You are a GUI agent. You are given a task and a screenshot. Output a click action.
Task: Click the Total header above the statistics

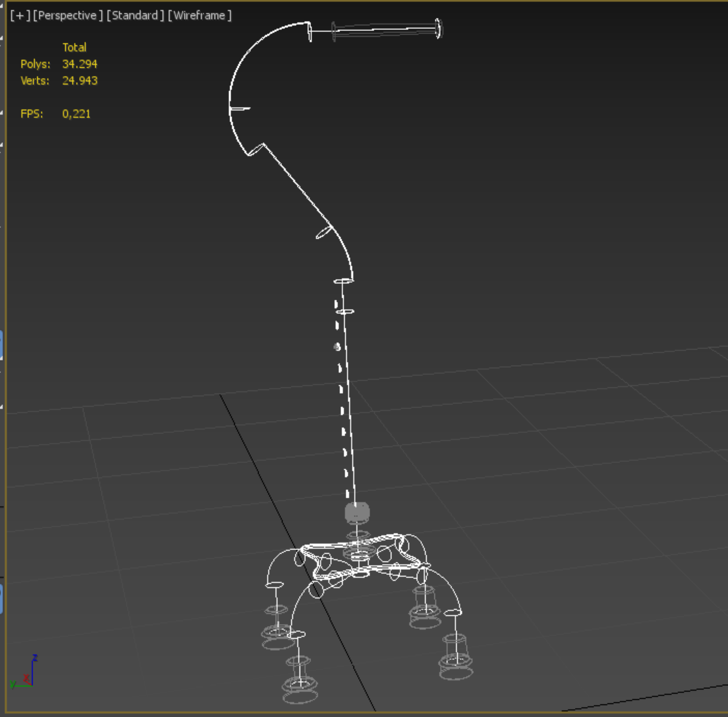pyautogui.click(x=74, y=47)
